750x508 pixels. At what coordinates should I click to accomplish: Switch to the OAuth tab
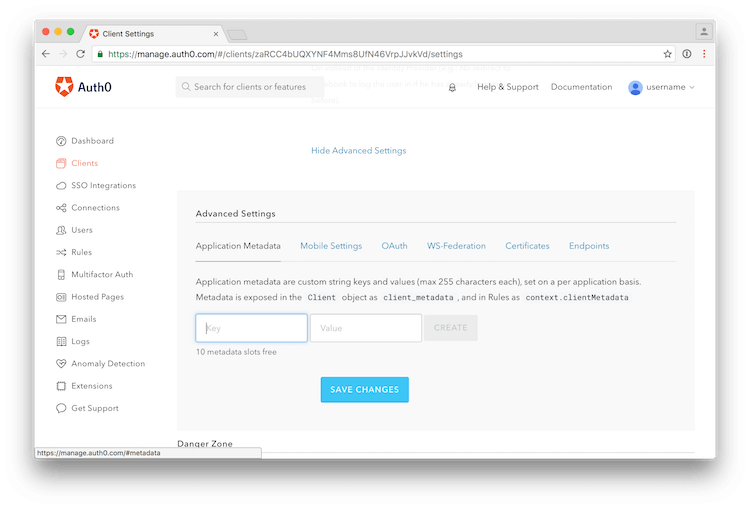coord(394,246)
